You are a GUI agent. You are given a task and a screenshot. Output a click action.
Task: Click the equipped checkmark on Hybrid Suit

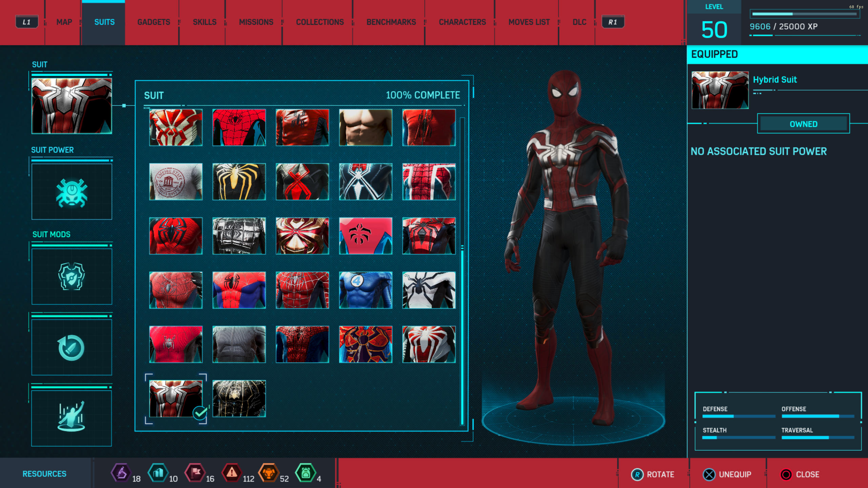point(200,413)
